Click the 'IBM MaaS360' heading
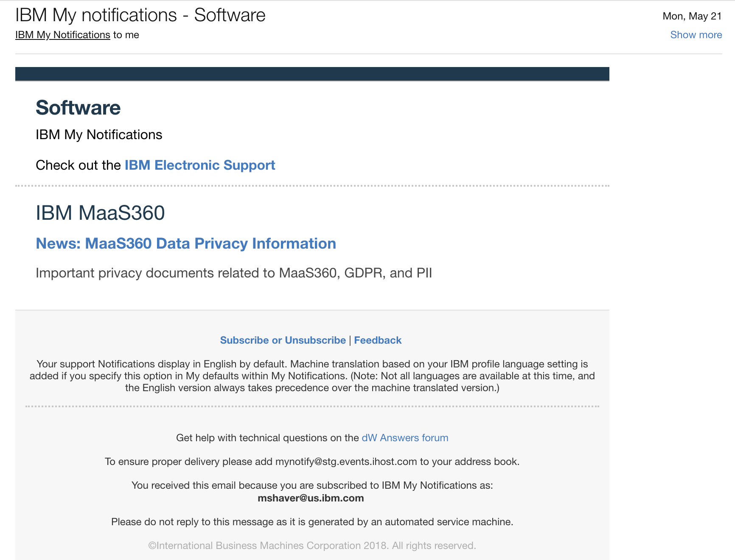This screenshot has height=560, width=735. (x=100, y=213)
